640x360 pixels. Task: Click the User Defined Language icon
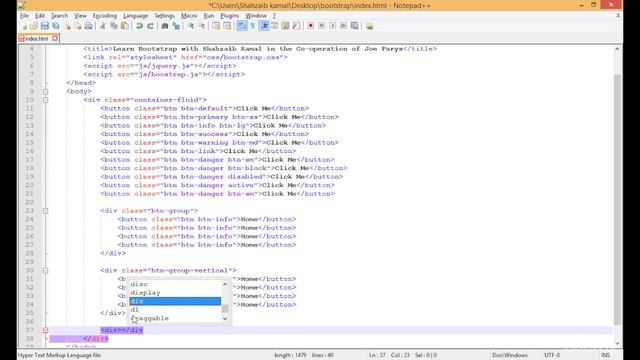click(275, 26)
